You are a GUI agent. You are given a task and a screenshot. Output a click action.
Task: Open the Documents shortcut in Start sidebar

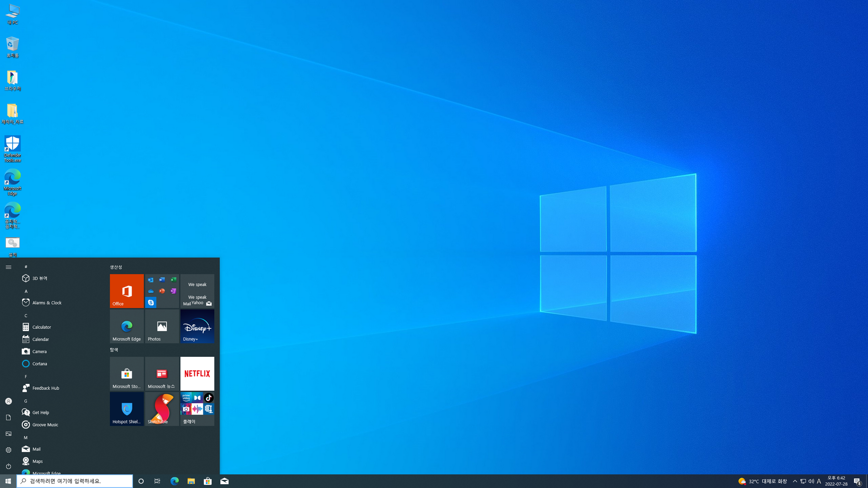click(x=8, y=417)
